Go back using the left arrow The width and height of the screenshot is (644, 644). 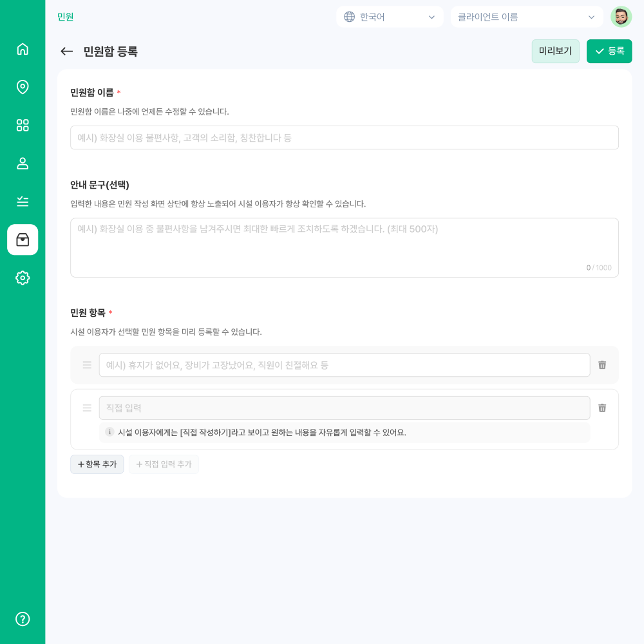coord(66,52)
